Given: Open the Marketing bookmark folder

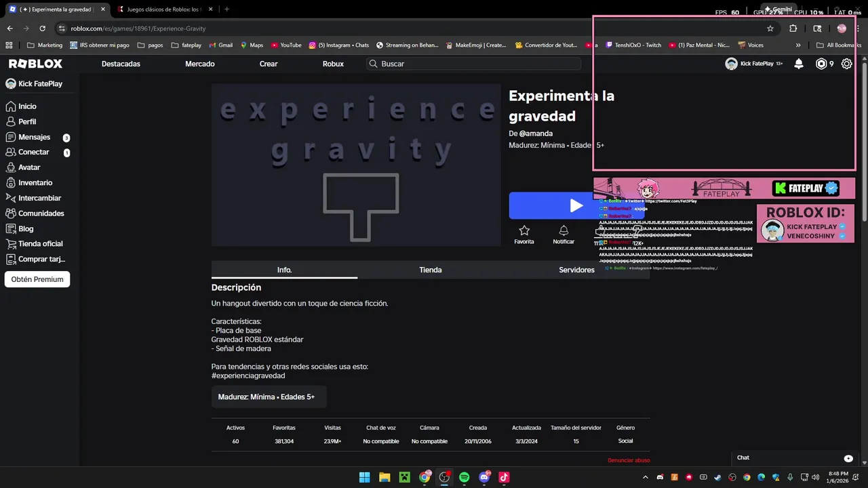Looking at the screenshot, I should 45,45.
